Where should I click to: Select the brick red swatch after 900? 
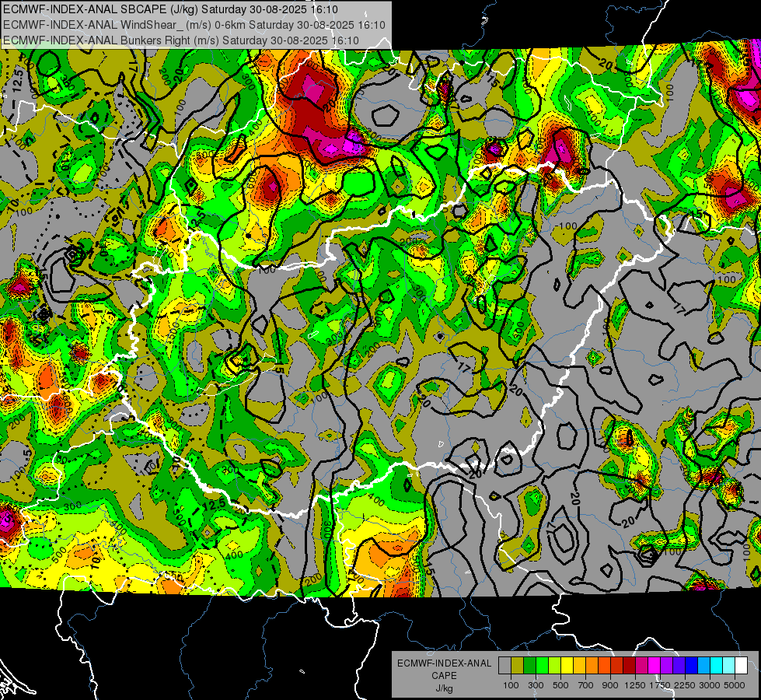[x=617, y=665]
